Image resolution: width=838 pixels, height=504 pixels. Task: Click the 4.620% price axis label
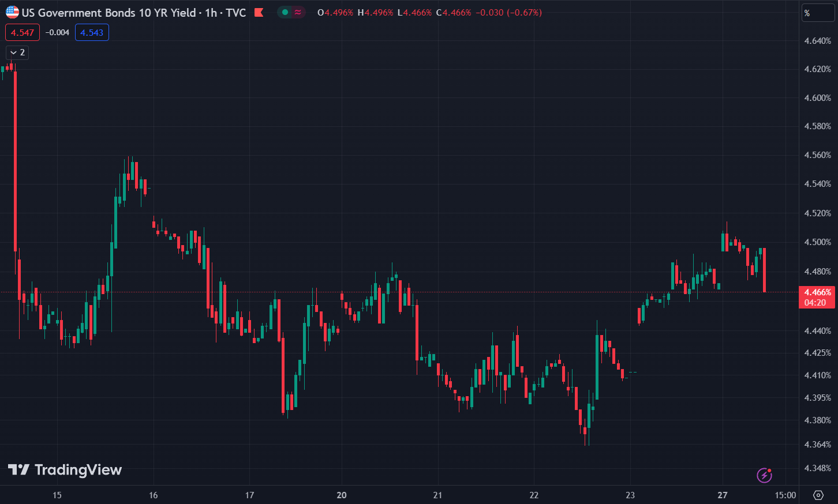818,69
